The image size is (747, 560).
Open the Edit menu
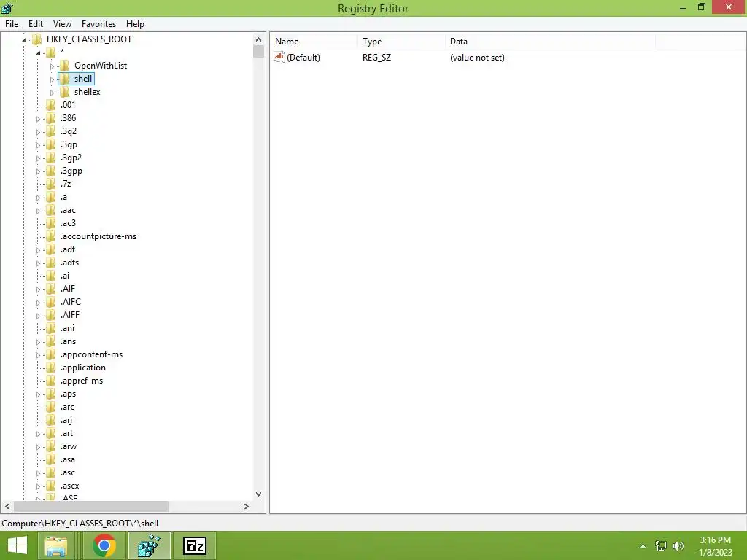tap(36, 24)
